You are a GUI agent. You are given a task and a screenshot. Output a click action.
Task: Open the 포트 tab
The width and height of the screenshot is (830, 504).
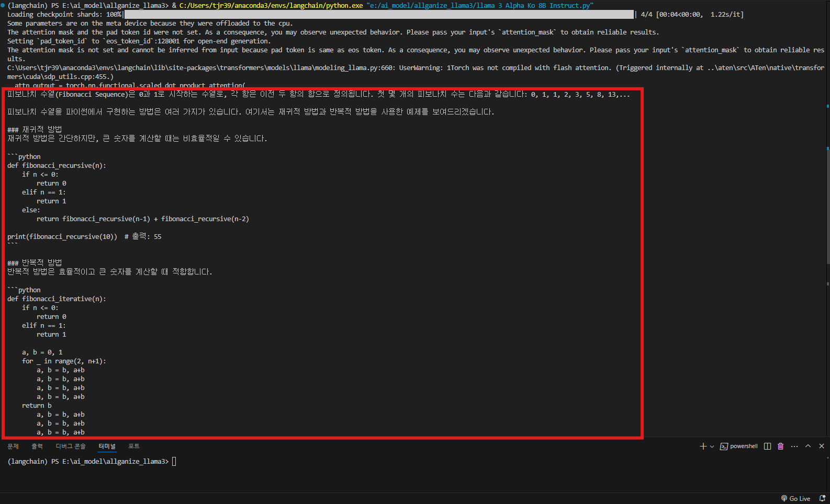pyautogui.click(x=134, y=446)
